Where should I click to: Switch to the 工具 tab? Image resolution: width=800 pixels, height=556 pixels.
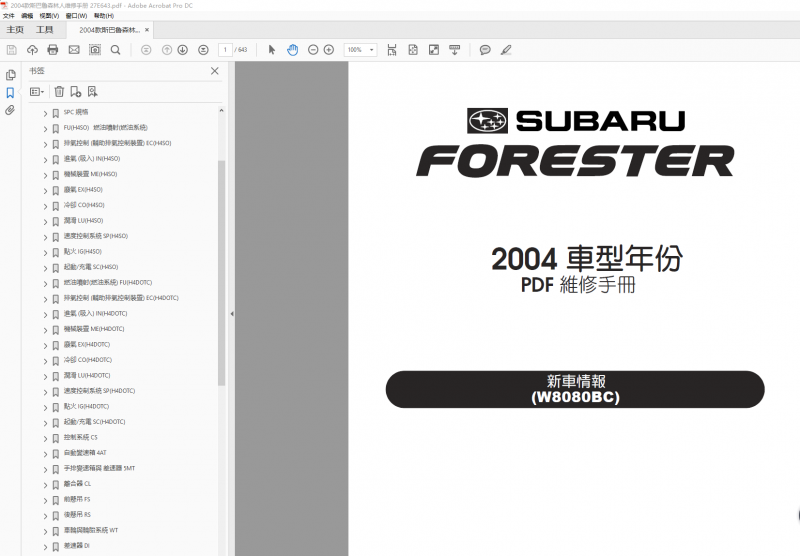click(x=45, y=30)
